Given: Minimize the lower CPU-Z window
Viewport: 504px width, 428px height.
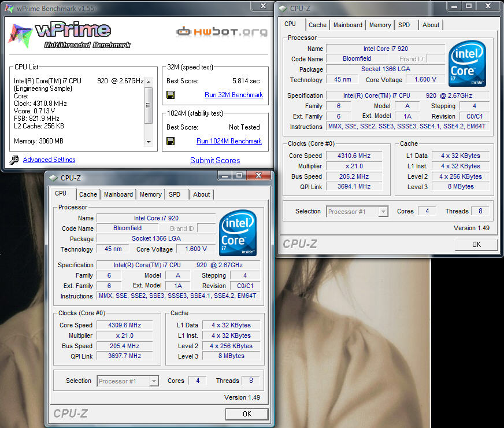Looking at the screenshot, I should click(225, 176).
